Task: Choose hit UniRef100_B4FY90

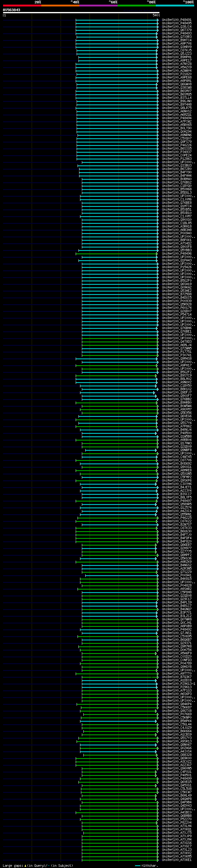Action: click(x=176, y=172)
